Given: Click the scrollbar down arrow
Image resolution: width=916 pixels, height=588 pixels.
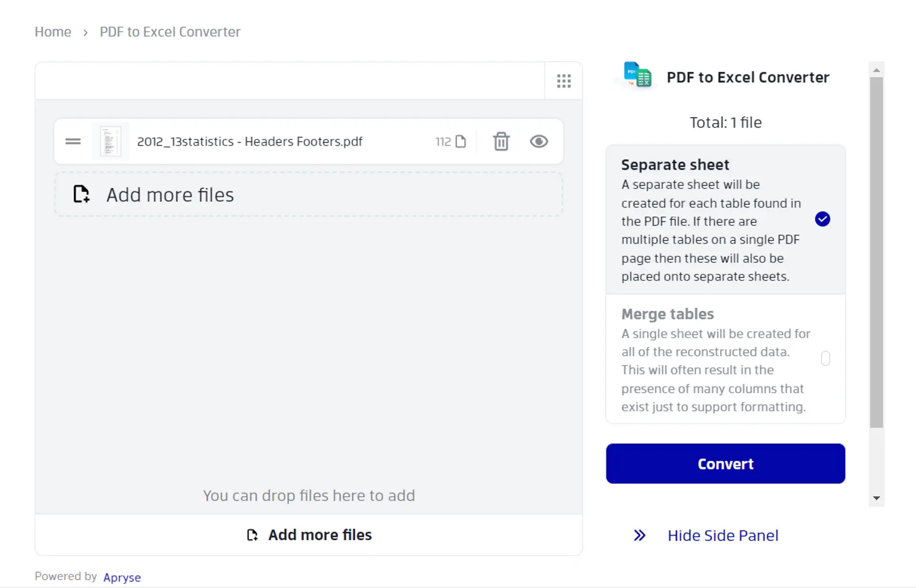Looking at the screenshot, I should [x=876, y=498].
